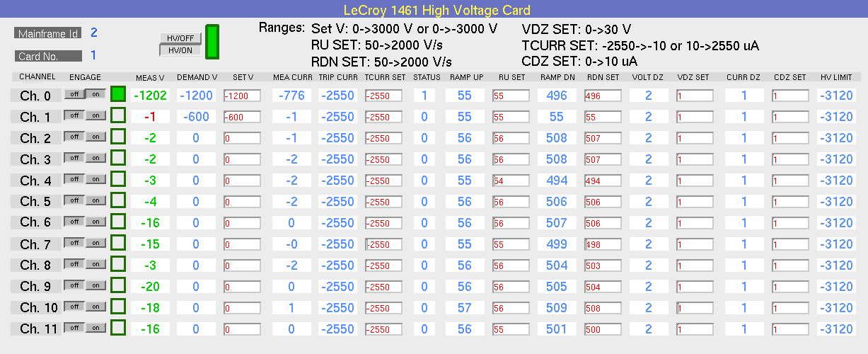Click Ch. 0 VDZ SET input field
868x354 pixels.
click(x=694, y=96)
